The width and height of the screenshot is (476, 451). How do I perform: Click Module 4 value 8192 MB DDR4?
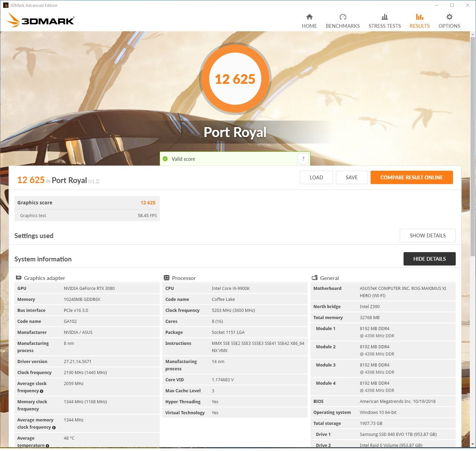click(x=375, y=383)
